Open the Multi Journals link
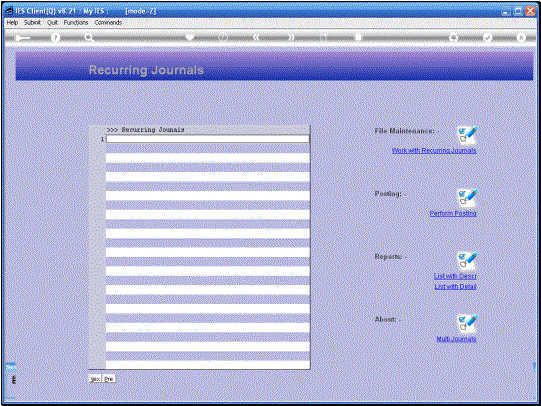Viewport: 541px width, 406px height. 456,339
